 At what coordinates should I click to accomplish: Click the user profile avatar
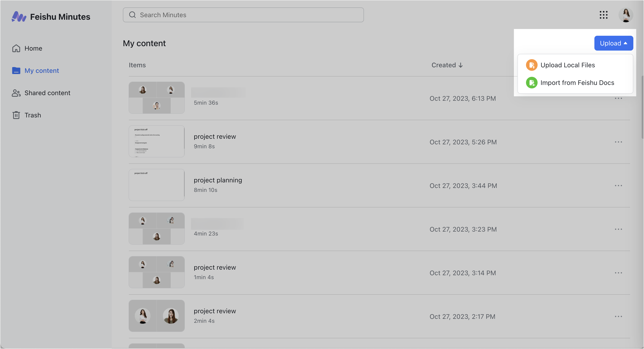[625, 15]
